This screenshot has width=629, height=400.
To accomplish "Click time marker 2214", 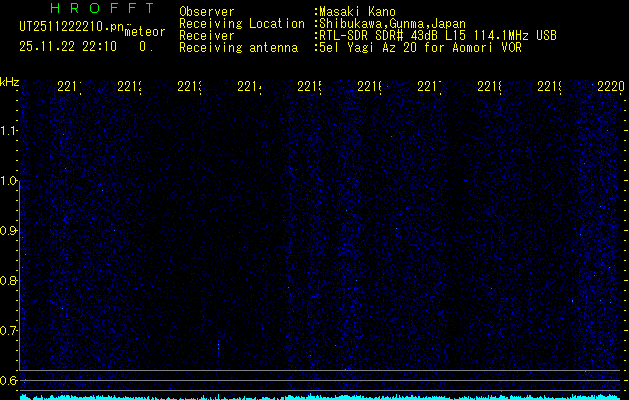I will point(249,86).
